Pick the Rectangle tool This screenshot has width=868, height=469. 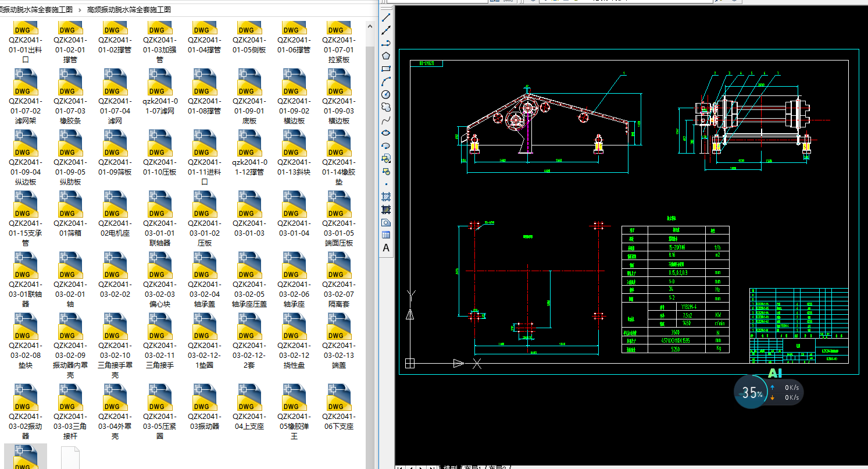click(385, 69)
